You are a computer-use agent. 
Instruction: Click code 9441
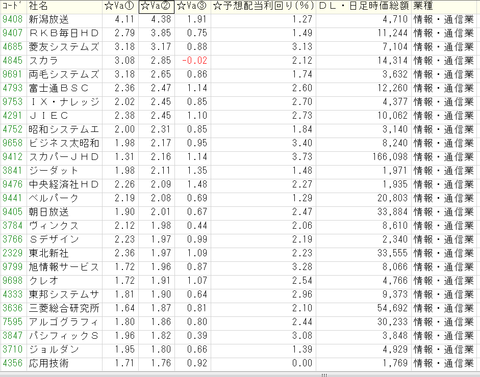tap(13, 198)
